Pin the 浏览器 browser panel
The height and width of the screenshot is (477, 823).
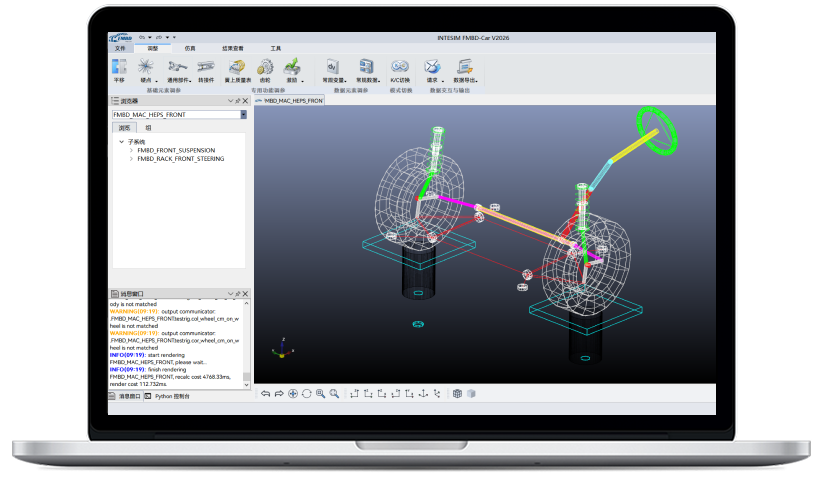[238, 101]
